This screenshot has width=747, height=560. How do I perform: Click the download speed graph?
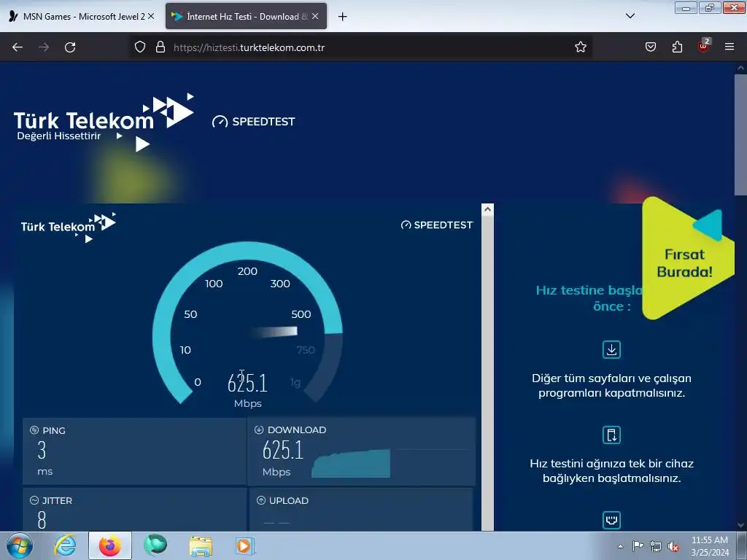pos(351,463)
